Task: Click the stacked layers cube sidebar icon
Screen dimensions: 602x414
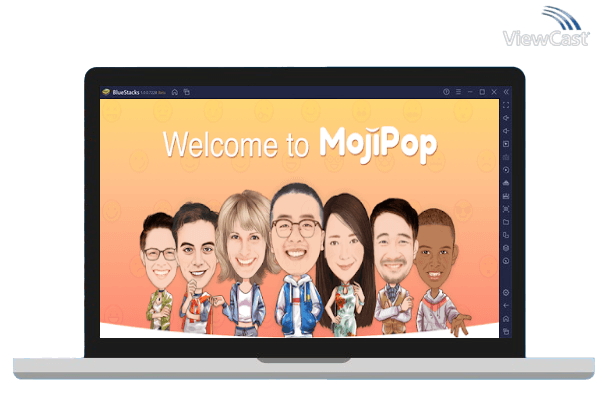Action: [506, 248]
